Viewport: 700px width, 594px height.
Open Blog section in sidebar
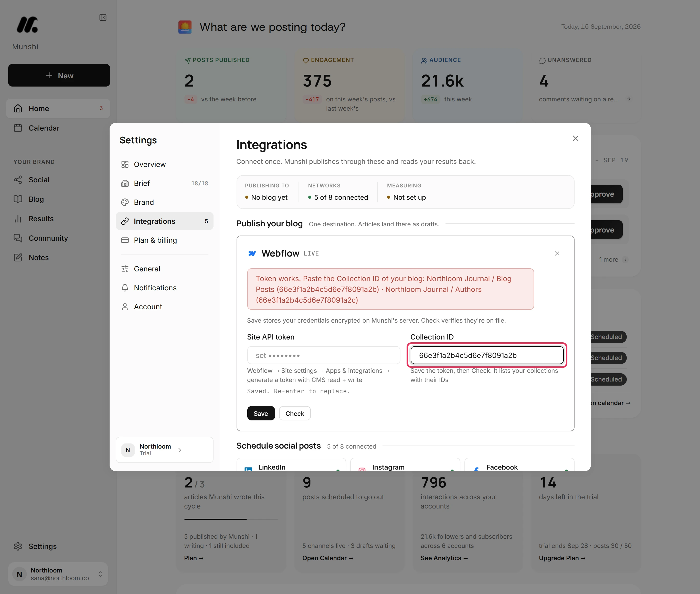click(58, 199)
